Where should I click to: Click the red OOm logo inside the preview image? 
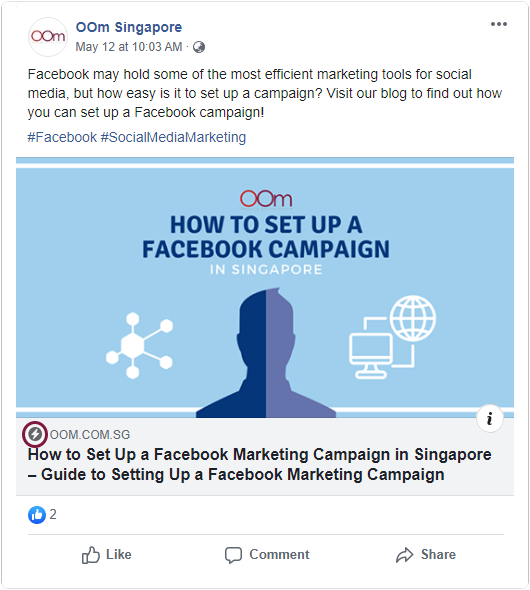pyautogui.click(x=266, y=199)
